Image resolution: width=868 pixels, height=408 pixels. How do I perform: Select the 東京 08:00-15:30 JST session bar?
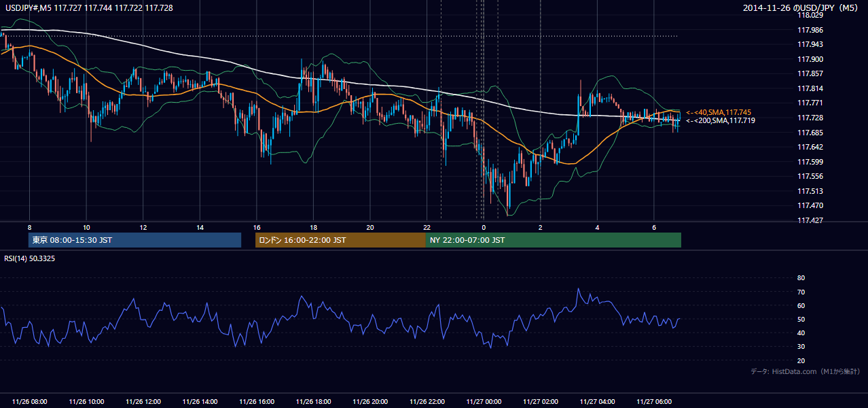coord(134,240)
